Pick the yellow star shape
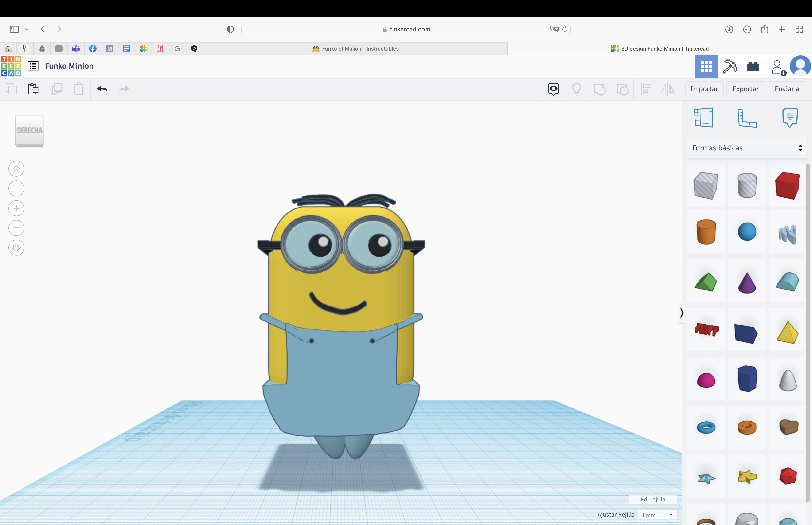Screen dimensions: 812x525 (x=747, y=476)
